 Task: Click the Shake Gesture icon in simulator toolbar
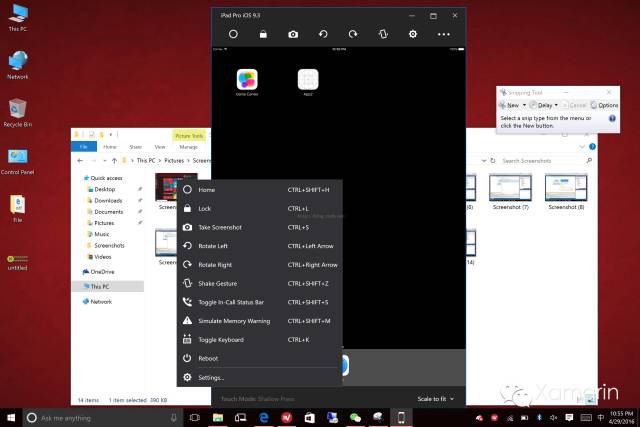tap(383, 34)
